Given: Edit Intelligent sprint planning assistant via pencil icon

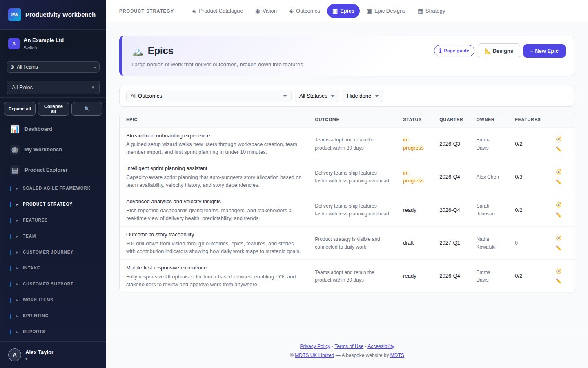Looking at the screenshot, I should click(x=559, y=182).
